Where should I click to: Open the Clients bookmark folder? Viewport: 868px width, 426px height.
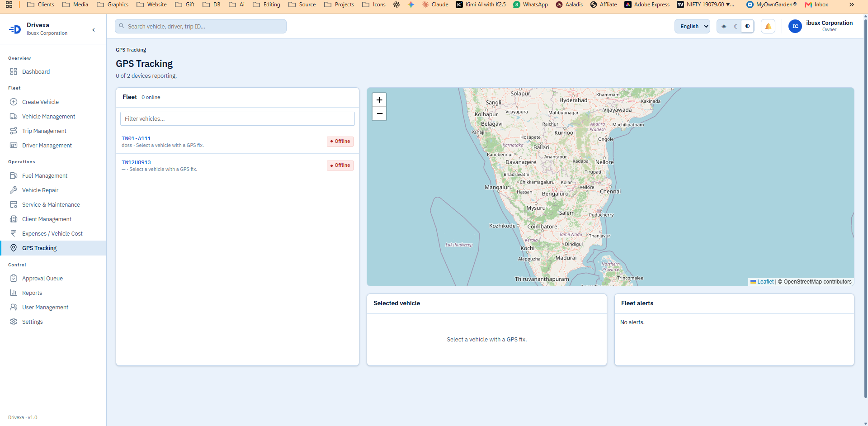(x=41, y=5)
